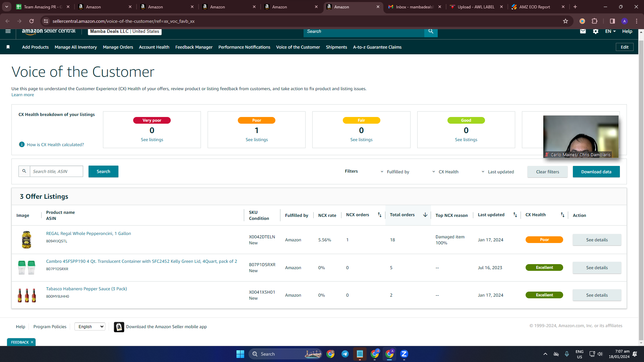The height and width of the screenshot is (362, 644).
Task: Expand the Last updated filter
Action: point(498,172)
